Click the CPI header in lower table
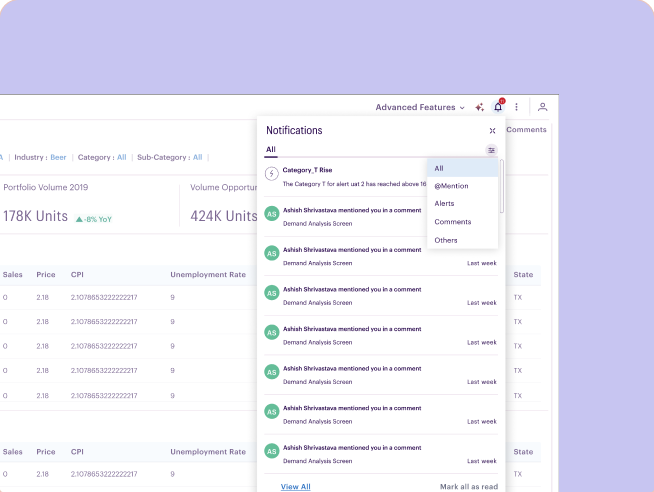654x492 pixels. (77, 452)
